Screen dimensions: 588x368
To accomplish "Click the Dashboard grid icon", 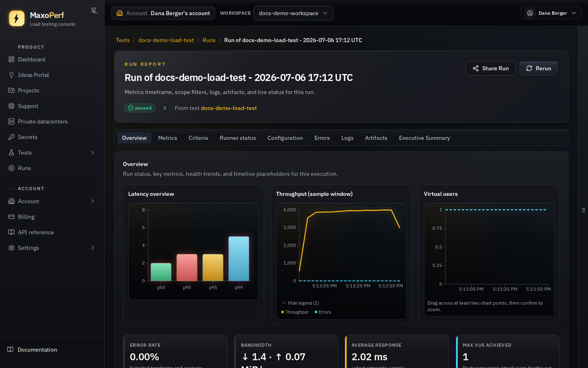I will click(x=11, y=59).
